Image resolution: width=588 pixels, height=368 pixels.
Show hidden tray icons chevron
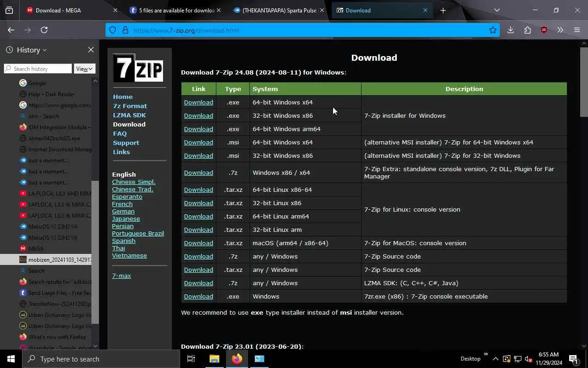tap(495, 359)
